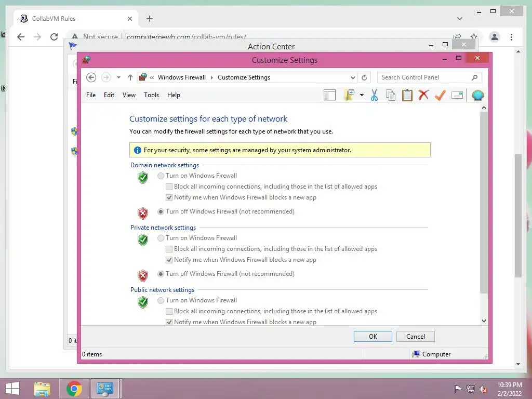Check Private 'Block all incoming connections' box
The height and width of the screenshot is (399, 532).
pos(169,249)
